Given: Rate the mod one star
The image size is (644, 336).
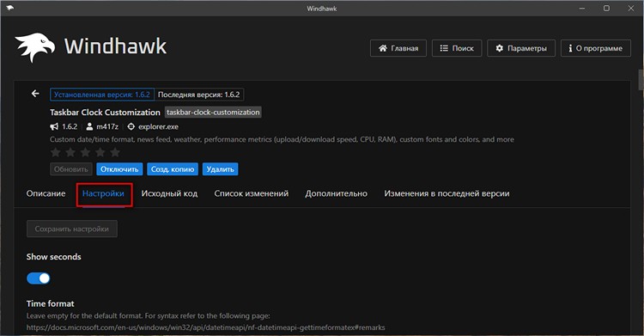Looking at the screenshot, I should tap(56, 153).
